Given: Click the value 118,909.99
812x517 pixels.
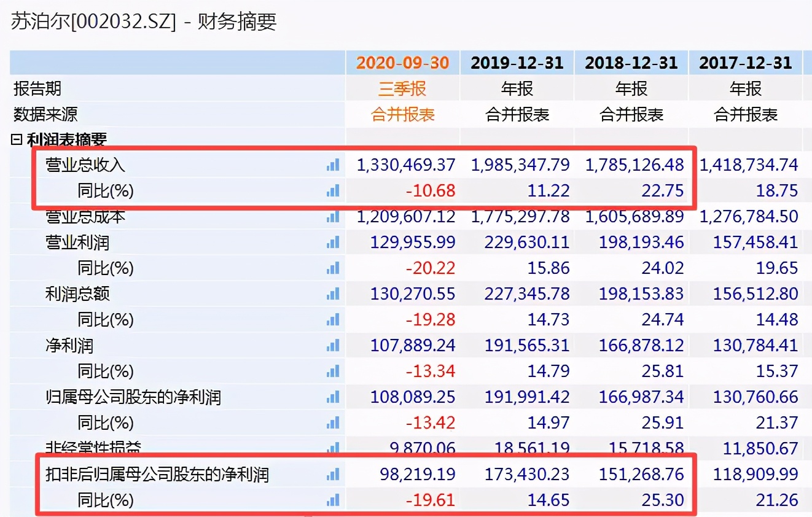Looking at the screenshot, I should tap(755, 475).
